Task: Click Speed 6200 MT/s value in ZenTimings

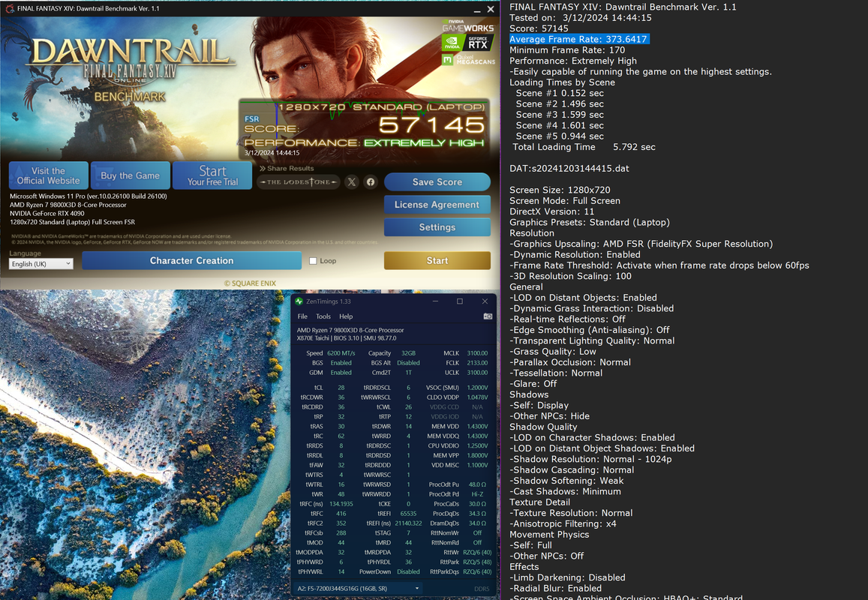Action: [341, 353]
